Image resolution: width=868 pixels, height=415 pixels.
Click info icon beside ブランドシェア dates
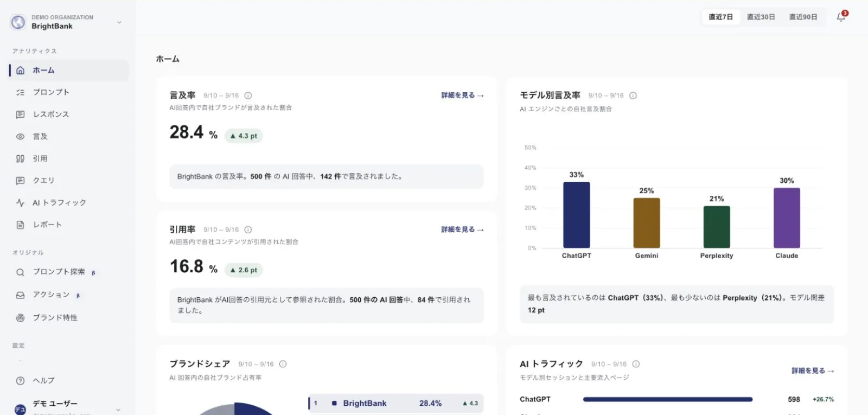click(283, 364)
